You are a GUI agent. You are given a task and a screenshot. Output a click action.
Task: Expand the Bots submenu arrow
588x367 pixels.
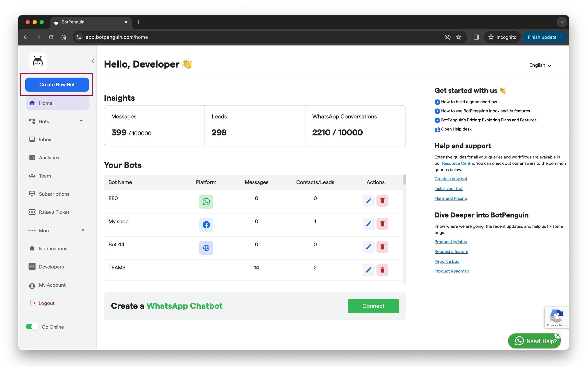[x=81, y=121]
